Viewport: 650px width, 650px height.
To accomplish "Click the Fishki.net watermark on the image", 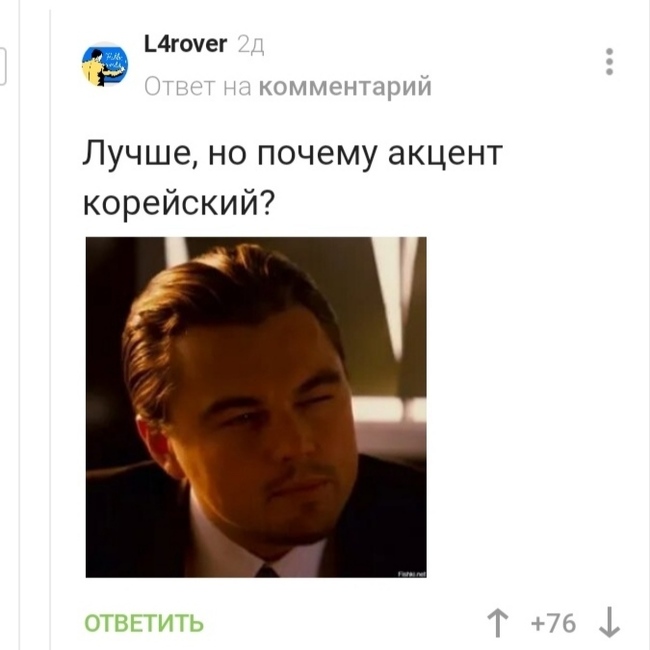I will pos(412,574).
